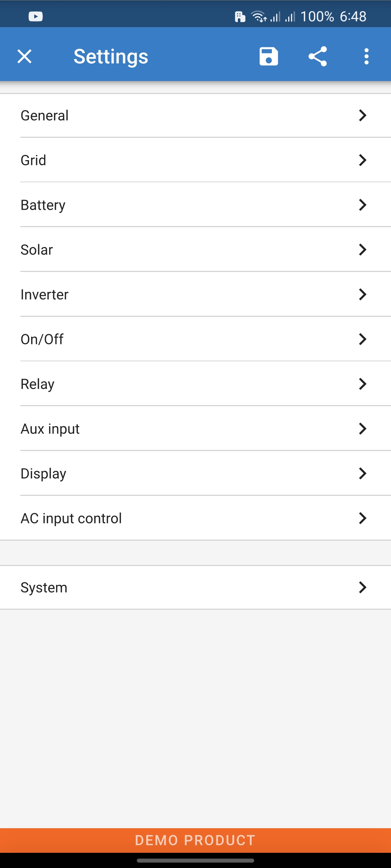
Task: Tap the Wi-Fi status icon
Action: (x=258, y=17)
